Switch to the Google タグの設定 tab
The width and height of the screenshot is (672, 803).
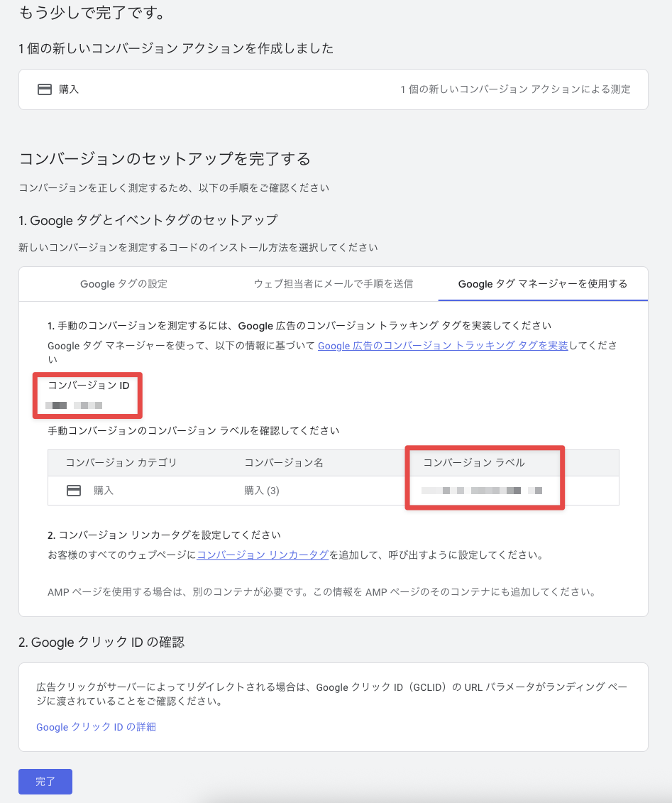coord(123,284)
